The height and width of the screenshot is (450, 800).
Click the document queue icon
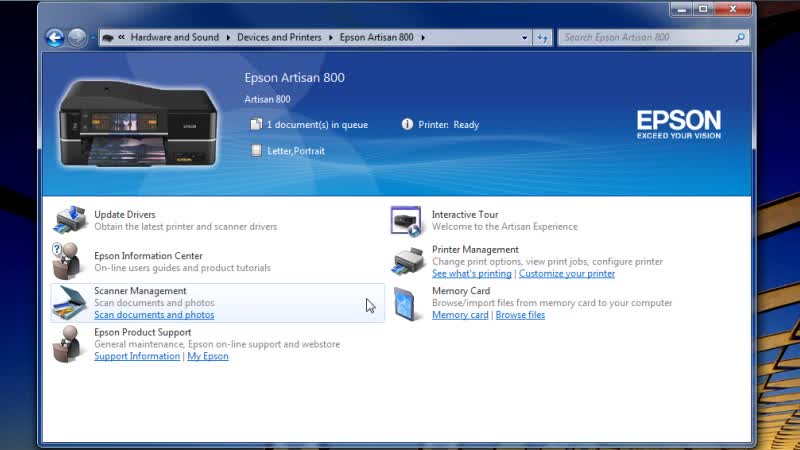[256, 124]
